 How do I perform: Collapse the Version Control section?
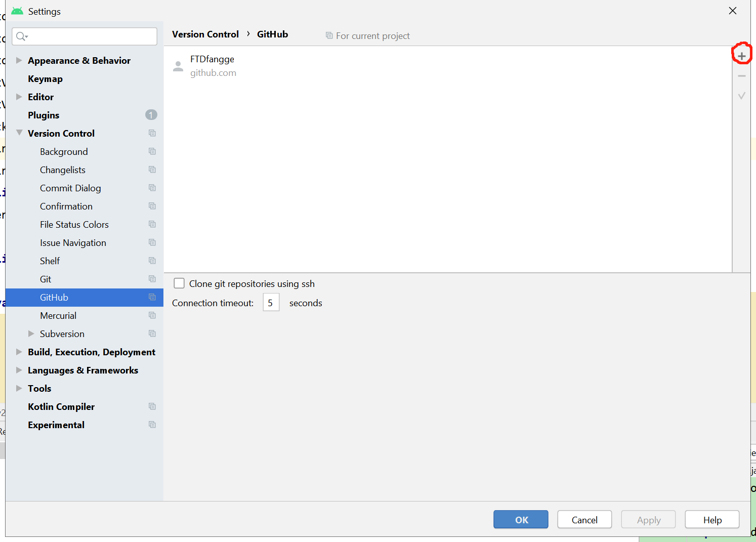(19, 133)
